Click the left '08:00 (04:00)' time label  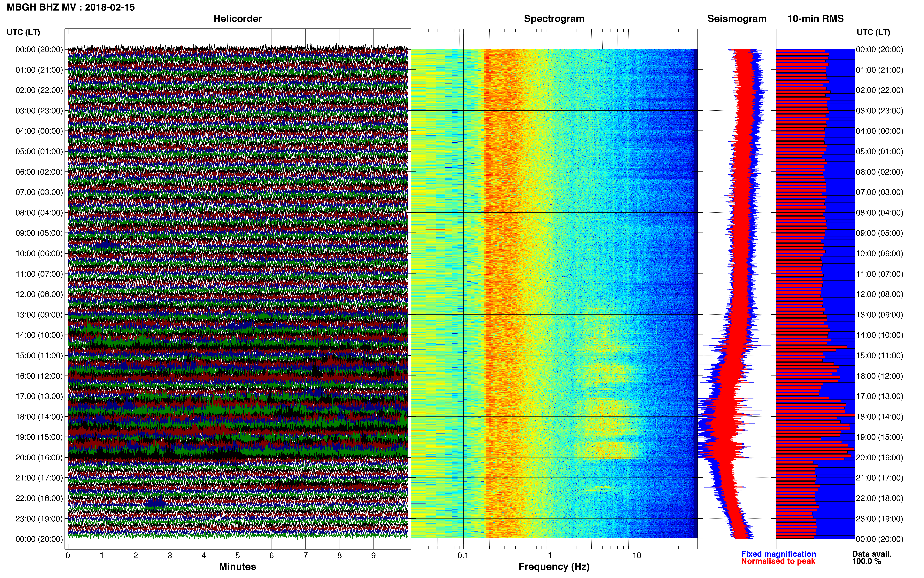(39, 213)
